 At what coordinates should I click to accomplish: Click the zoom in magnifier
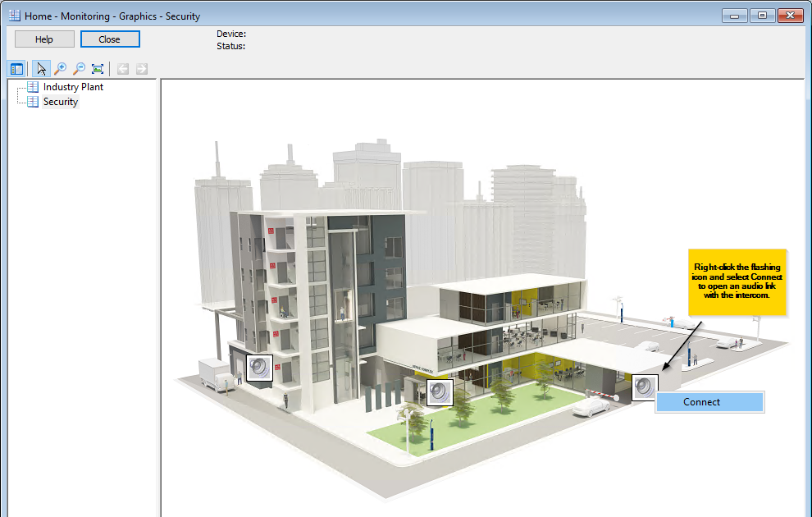60,69
